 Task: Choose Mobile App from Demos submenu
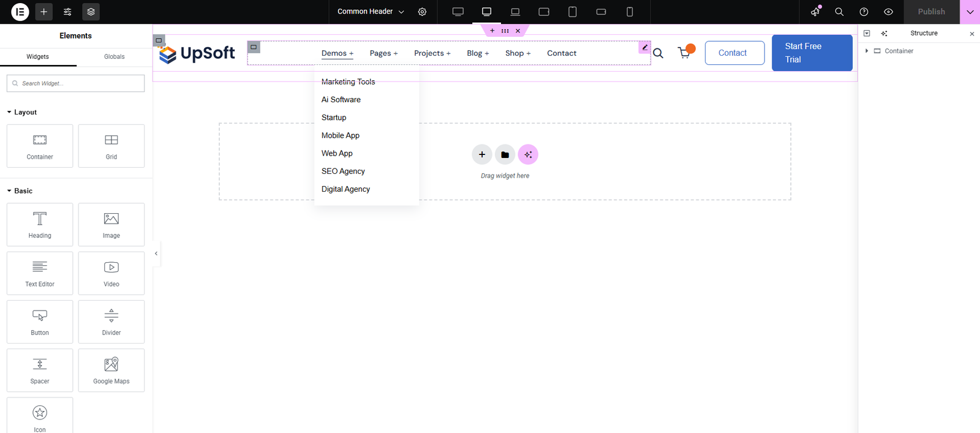point(341,135)
